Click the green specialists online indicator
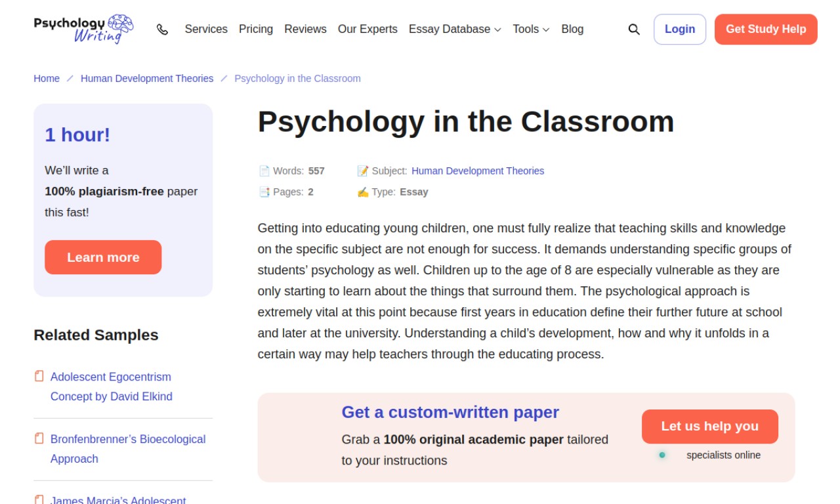This screenshot has width=840, height=504. tap(662, 455)
